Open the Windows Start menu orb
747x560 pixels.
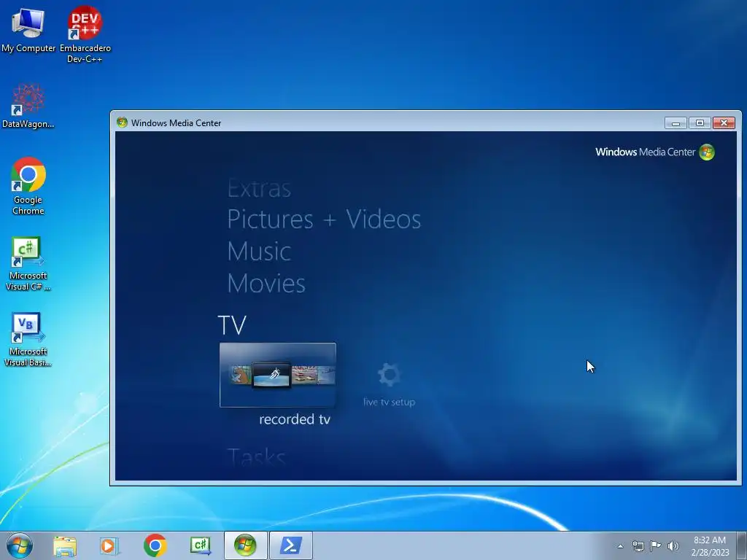point(20,545)
